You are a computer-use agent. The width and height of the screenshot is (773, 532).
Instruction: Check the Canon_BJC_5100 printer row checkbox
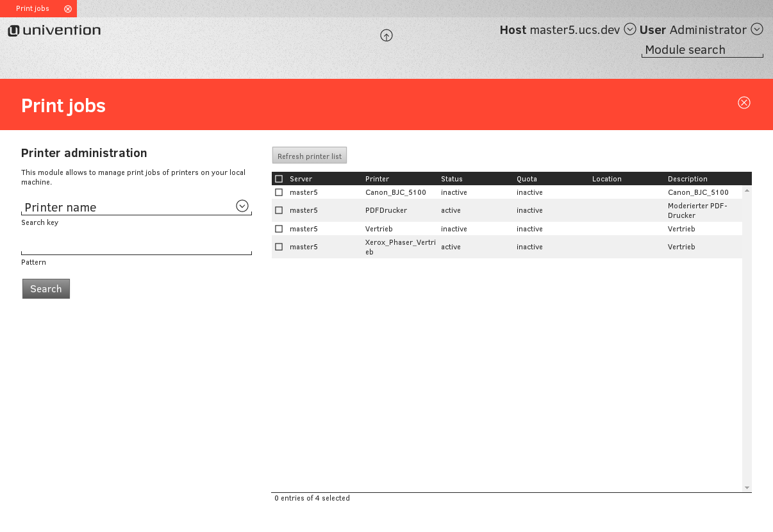[279, 192]
